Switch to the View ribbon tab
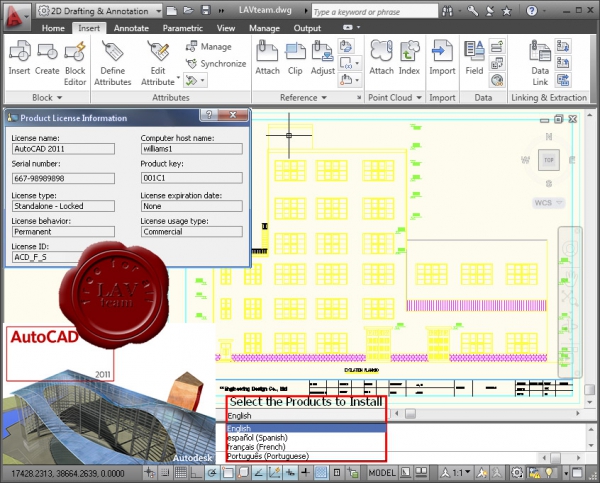600x483 pixels. (x=226, y=28)
